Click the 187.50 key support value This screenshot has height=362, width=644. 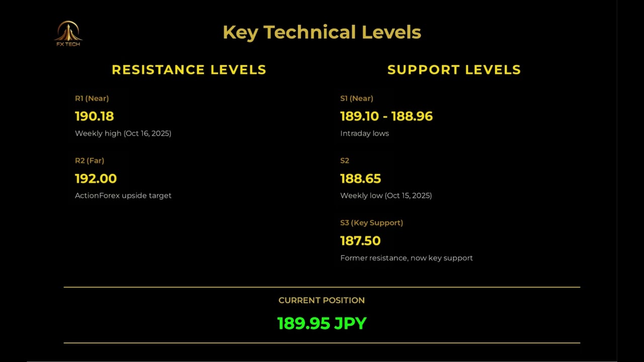[x=360, y=241]
